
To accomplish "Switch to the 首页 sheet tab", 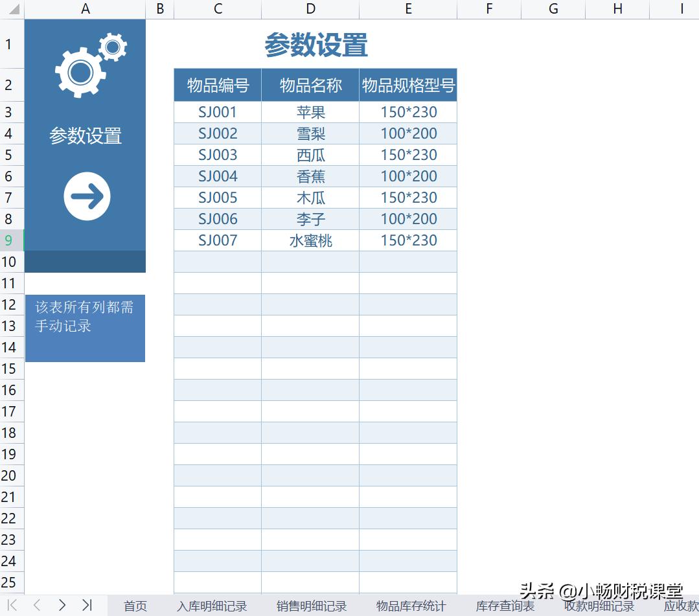I will click(135, 606).
